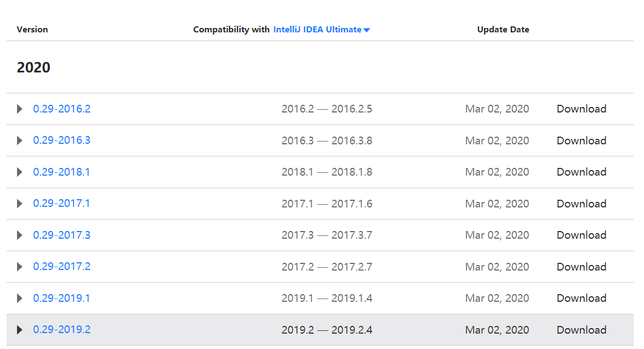Expand the highlighted 0.29-2019.2 row arrow
This screenshot has width=644, height=349.
(20, 330)
